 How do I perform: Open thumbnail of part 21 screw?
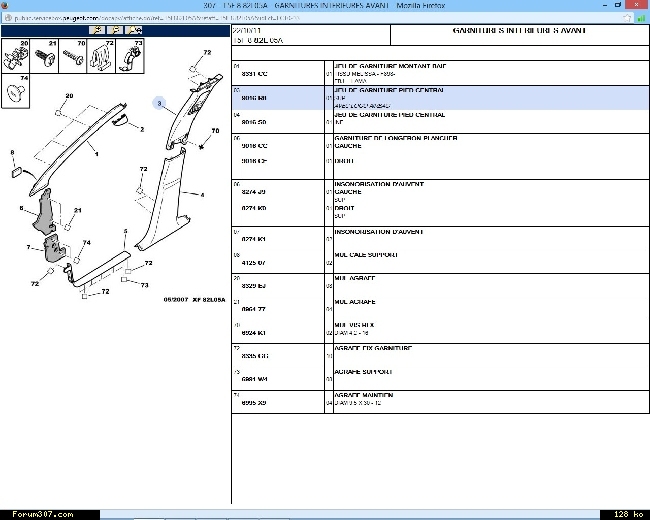click(44, 56)
